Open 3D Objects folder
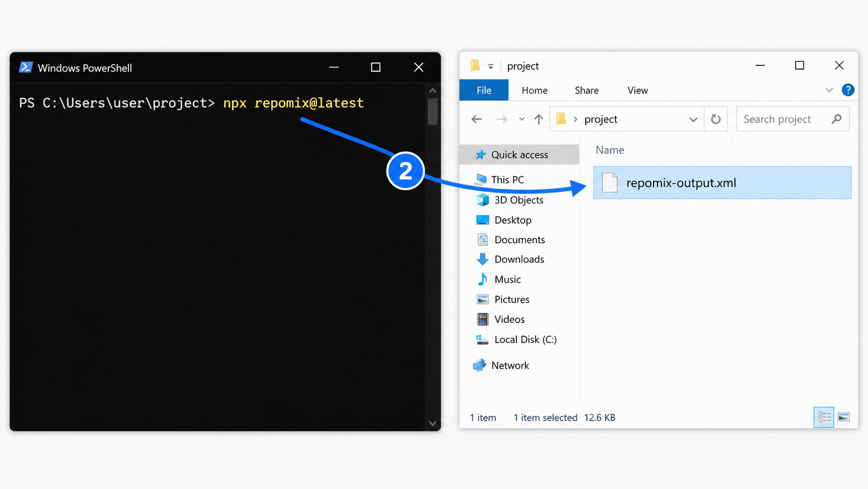868x489 pixels. pos(519,200)
